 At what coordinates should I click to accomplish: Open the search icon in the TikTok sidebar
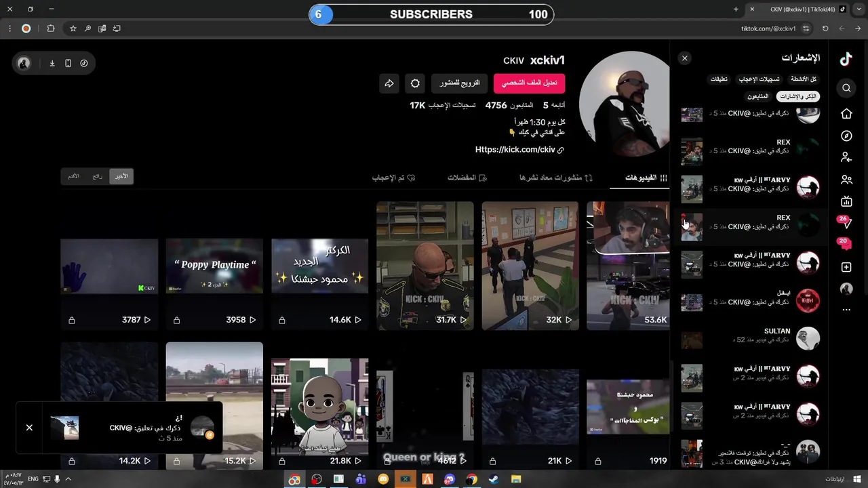(x=846, y=88)
